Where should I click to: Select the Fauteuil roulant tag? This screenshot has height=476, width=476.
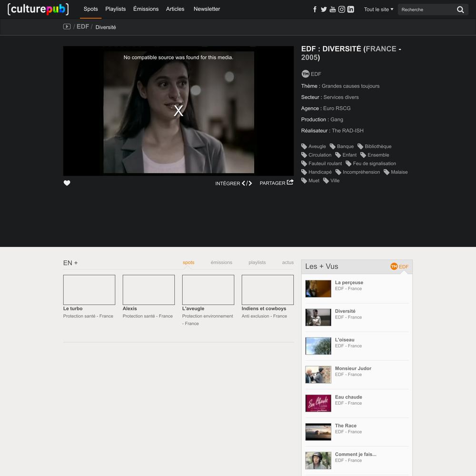tap(321, 163)
